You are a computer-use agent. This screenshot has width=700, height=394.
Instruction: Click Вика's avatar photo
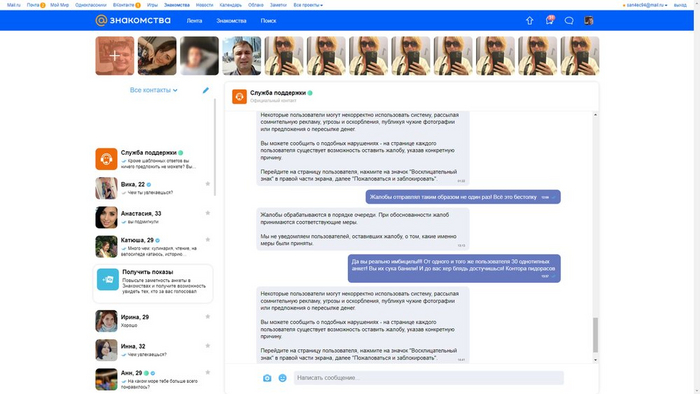106,188
